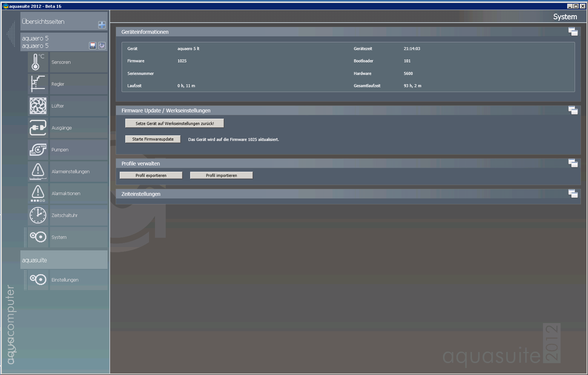588x375 pixels.
Task: Open Alarmaktionen via its warning triangle icon
Action: click(38, 193)
